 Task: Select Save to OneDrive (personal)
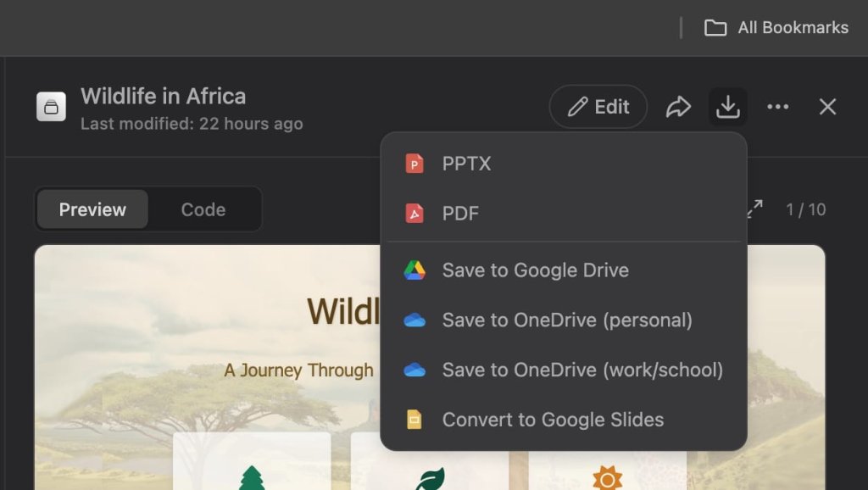pos(564,320)
